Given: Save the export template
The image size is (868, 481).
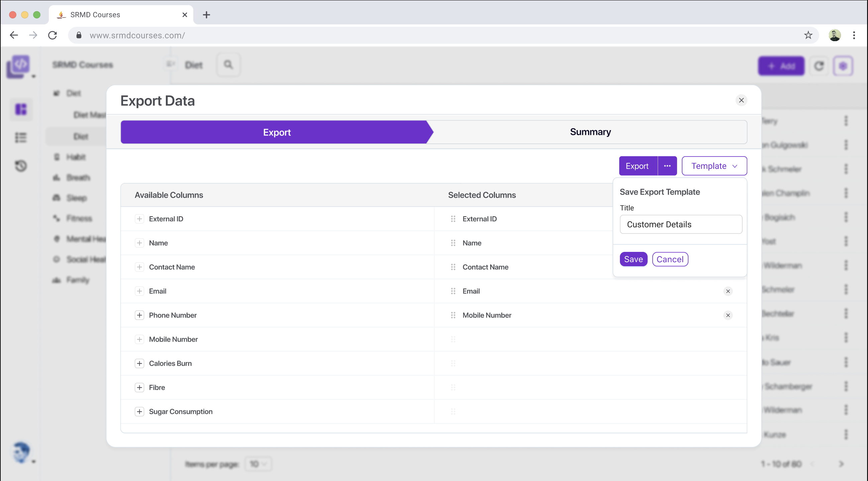Looking at the screenshot, I should (633, 259).
